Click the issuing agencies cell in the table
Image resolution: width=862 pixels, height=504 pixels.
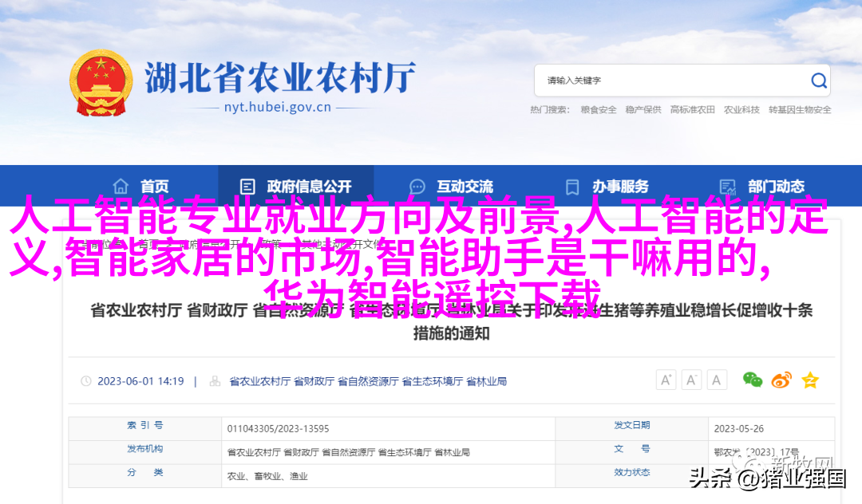(x=349, y=452)
